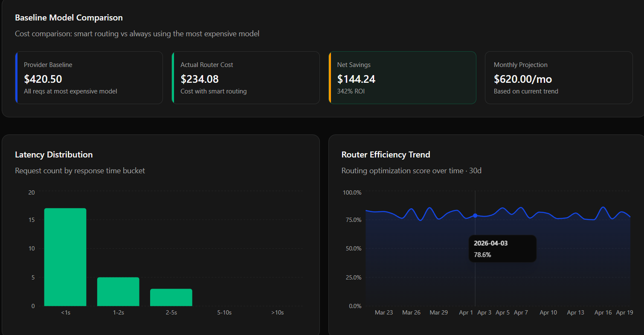Select the Monthly Projection card

click(559, 77)
